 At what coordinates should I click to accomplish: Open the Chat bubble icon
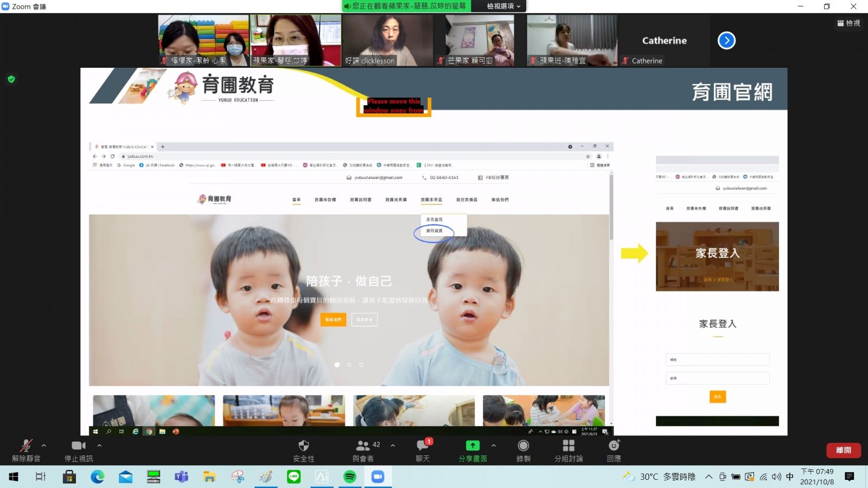(x=422, y=446)
